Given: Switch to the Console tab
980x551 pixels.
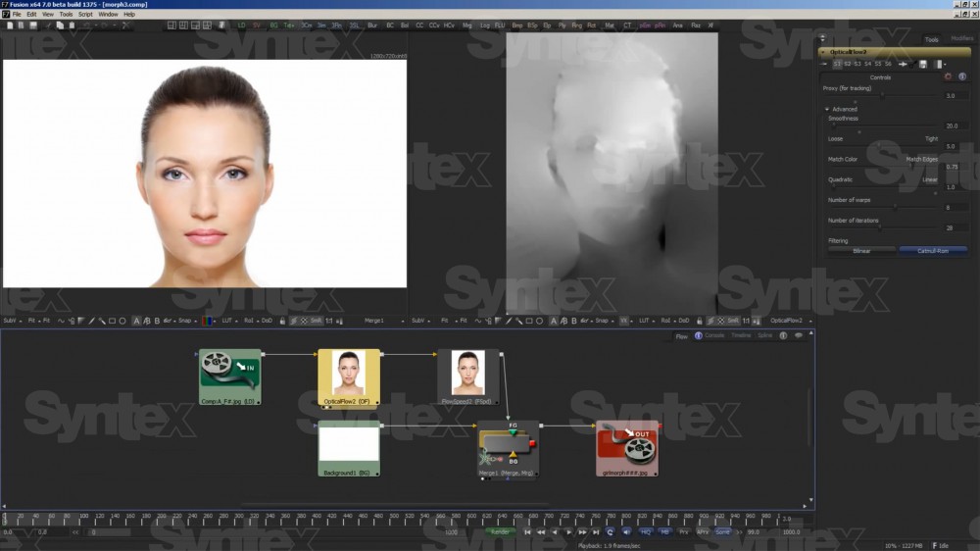Looking at the screenshot, I should 714,335.
